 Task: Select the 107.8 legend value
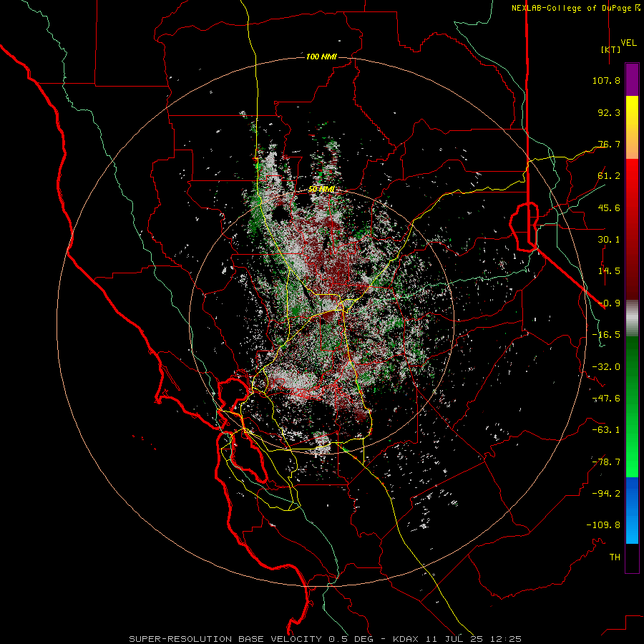[x=606, y=80]
